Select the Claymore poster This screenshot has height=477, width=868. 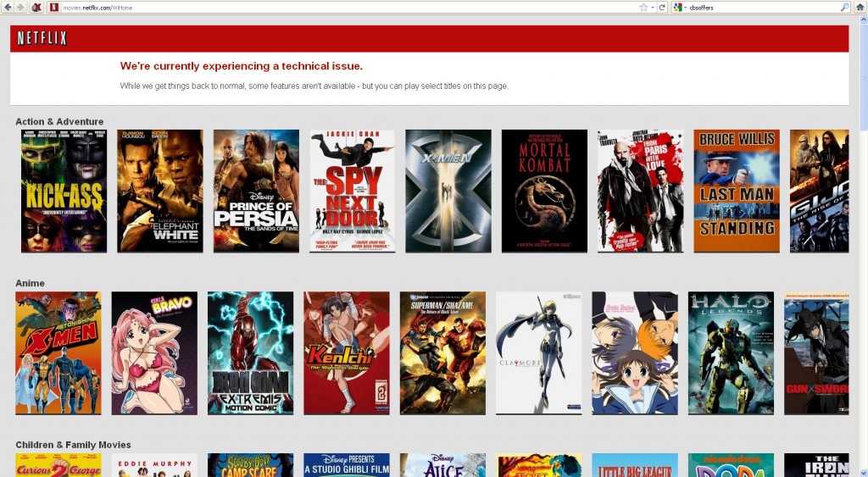click(x=538, y=353)
